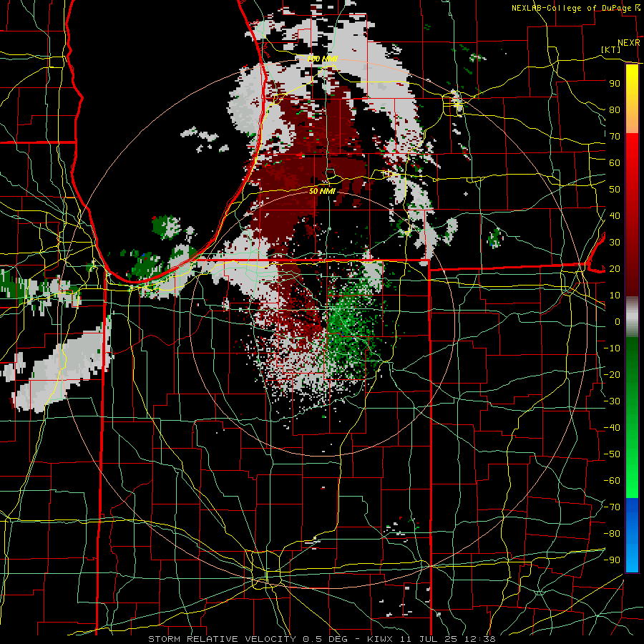Click the -90 scale value
The height and width of the screenshot is (644, 644).
tap(612, 560)
